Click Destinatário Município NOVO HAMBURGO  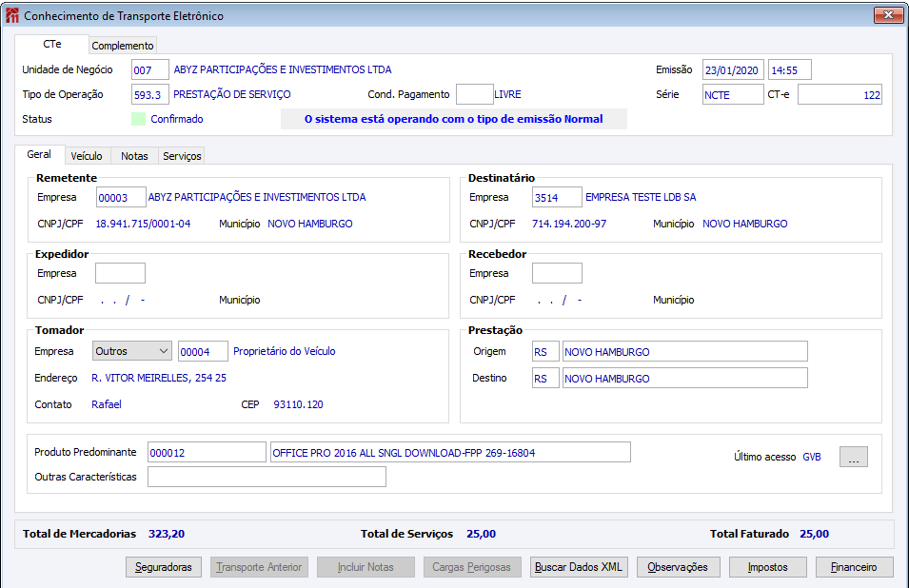745,224
